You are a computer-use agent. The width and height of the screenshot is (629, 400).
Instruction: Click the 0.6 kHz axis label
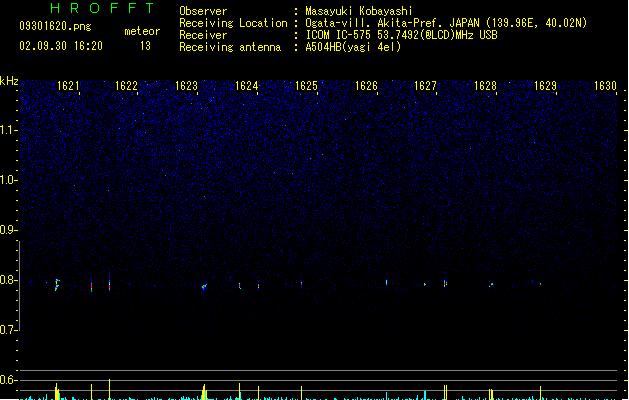pos(8,380)
